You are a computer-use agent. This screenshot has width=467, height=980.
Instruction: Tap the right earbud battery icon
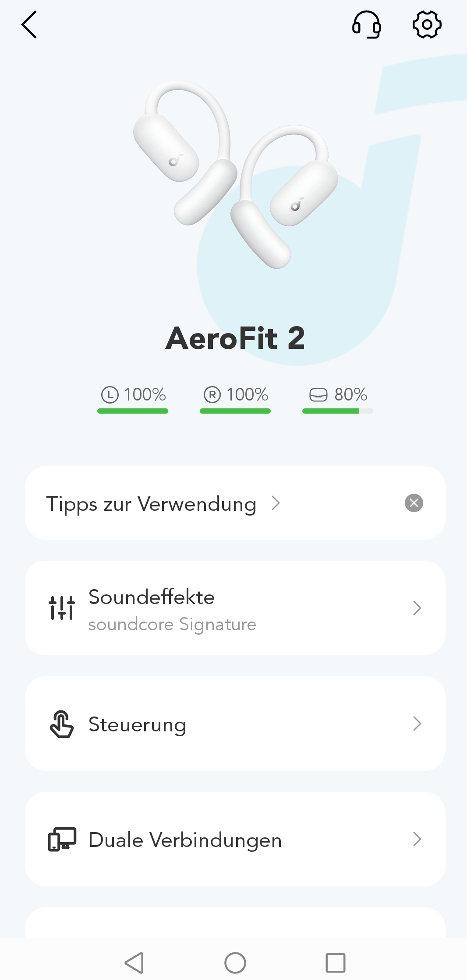212,394
